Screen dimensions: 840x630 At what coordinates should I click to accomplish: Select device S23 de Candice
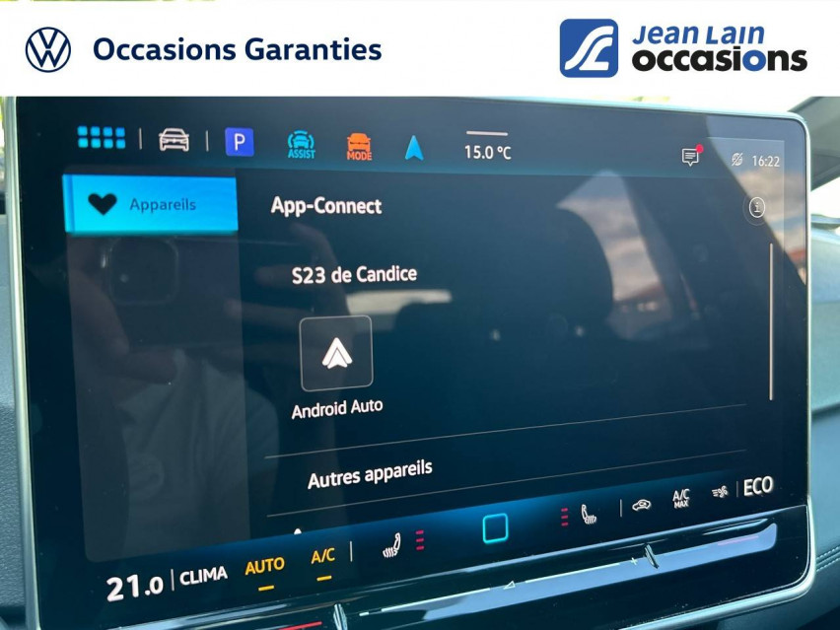(354, 274)
